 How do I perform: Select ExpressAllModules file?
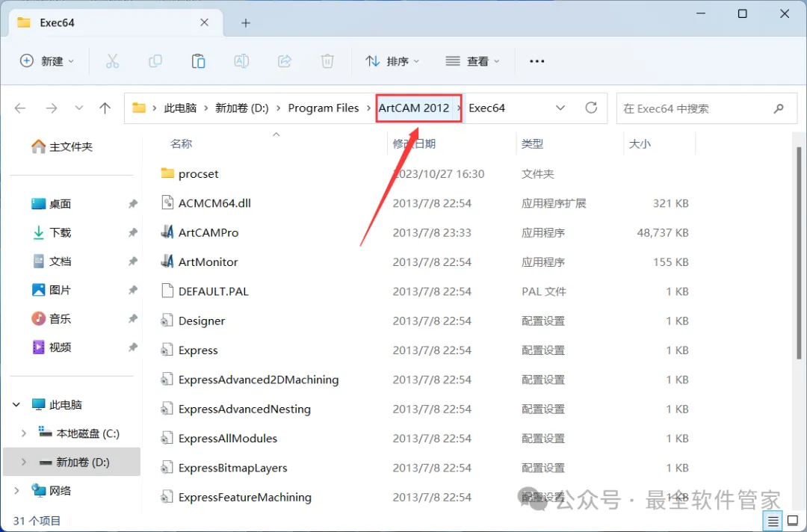[227, 439]
